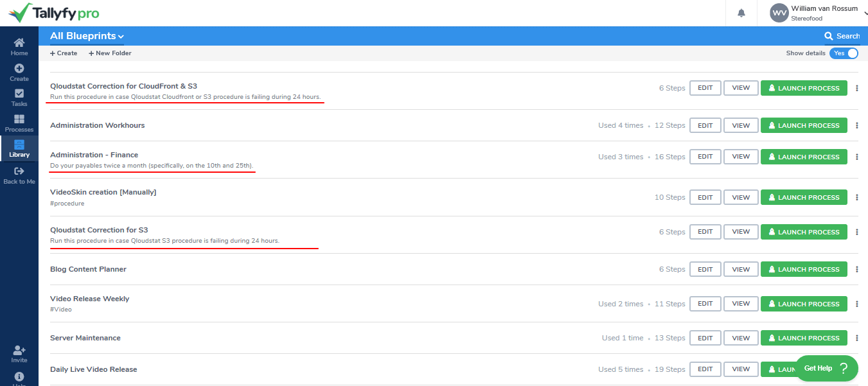Click the Create blueprint button
Image resolution: width=868 pixels, height=386 pixels.
(x=64, y=53)
